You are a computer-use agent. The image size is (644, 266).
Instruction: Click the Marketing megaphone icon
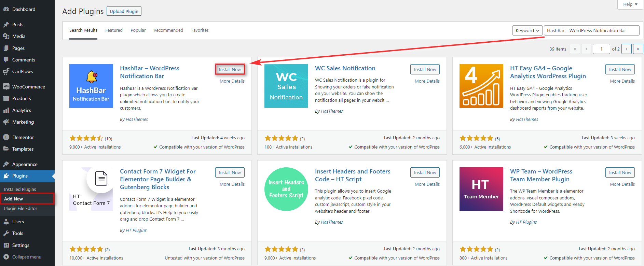pyautogui.click(x=6, y=122)
